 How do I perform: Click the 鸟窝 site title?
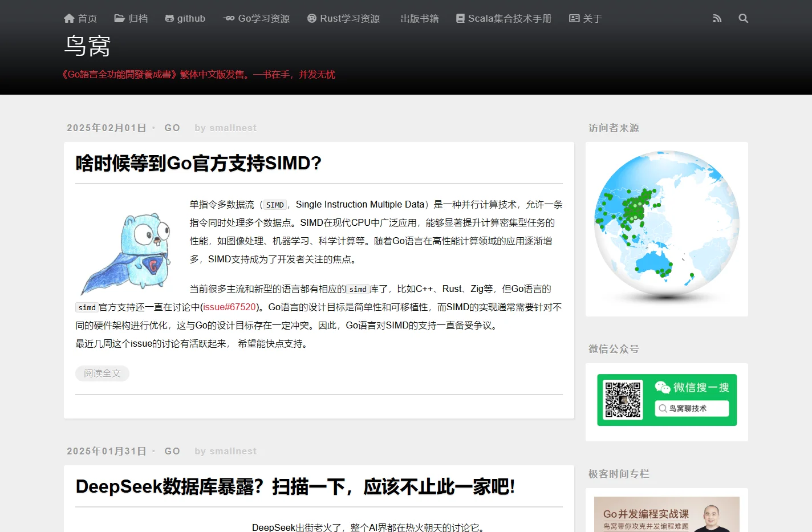coord(87,46)
